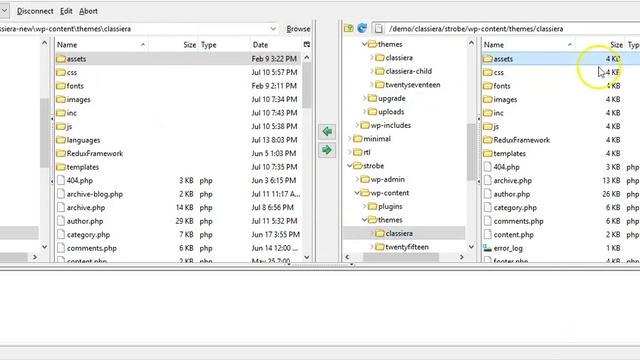This screenshot has height=360, width=640.
Task: Expand the uploads tree node
Action: point(364,112)
